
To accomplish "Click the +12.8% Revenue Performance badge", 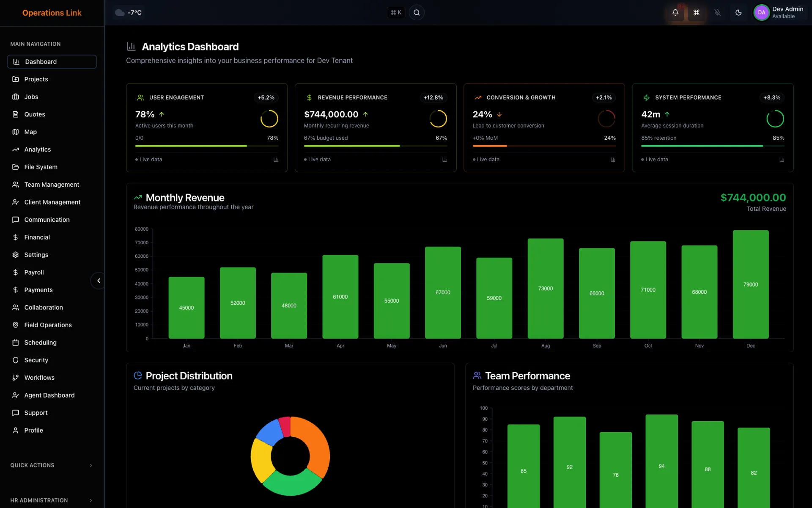I will tap(433, 97).
